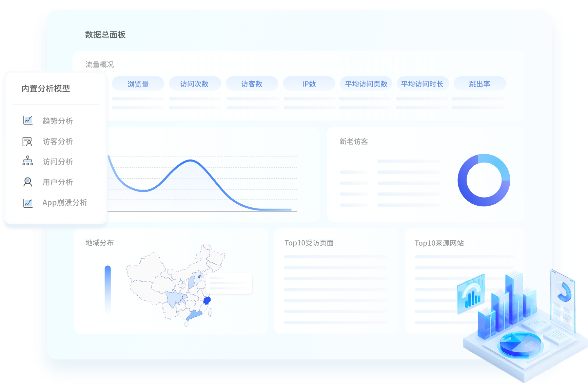The height and width of the screenshot is (390, 588).
Task: Click the visitor analysis icon
Action: coord(27,141)
